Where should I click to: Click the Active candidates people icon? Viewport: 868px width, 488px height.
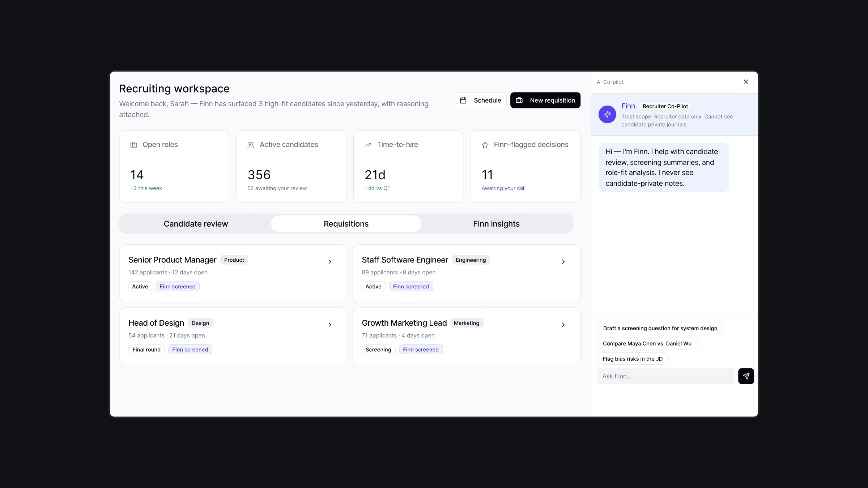point(251,145)
